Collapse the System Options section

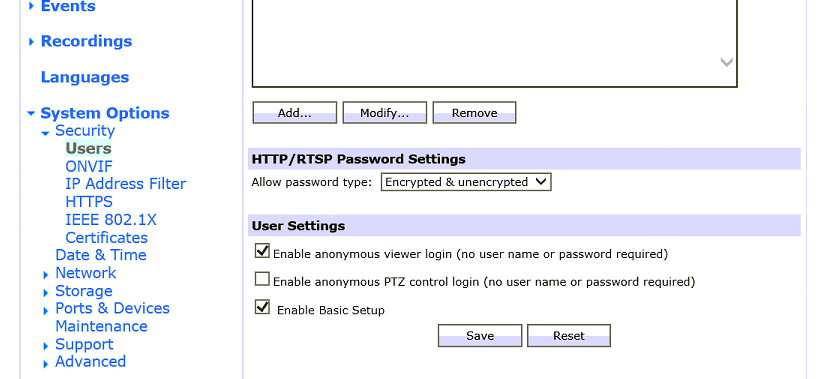click(31, 113)
